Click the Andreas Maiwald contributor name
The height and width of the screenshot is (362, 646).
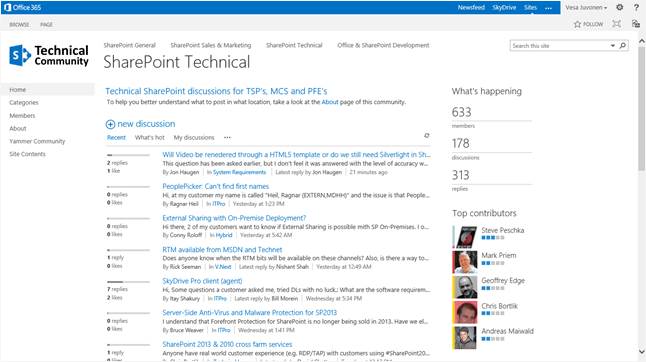pos(507,331)
